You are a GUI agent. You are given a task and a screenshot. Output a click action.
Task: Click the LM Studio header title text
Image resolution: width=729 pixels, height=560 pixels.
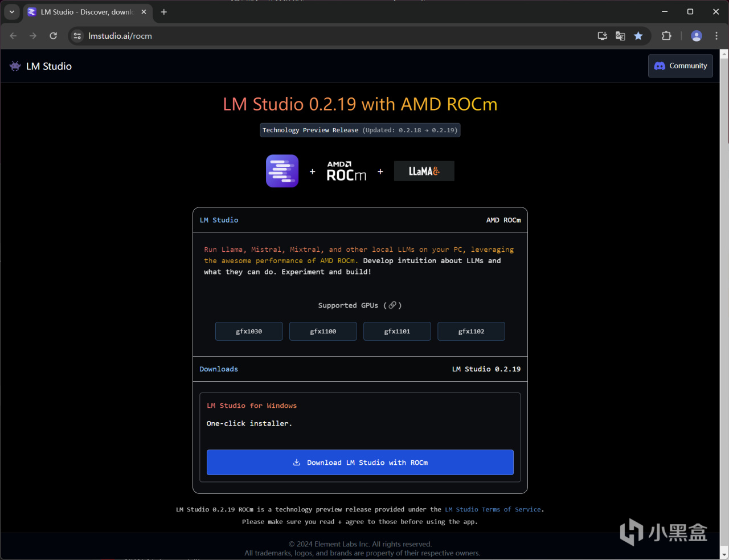(49, 66)
